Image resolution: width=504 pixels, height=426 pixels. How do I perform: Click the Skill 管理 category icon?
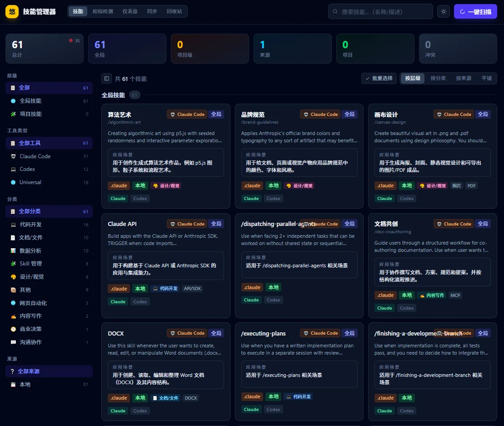coord(13,264)
